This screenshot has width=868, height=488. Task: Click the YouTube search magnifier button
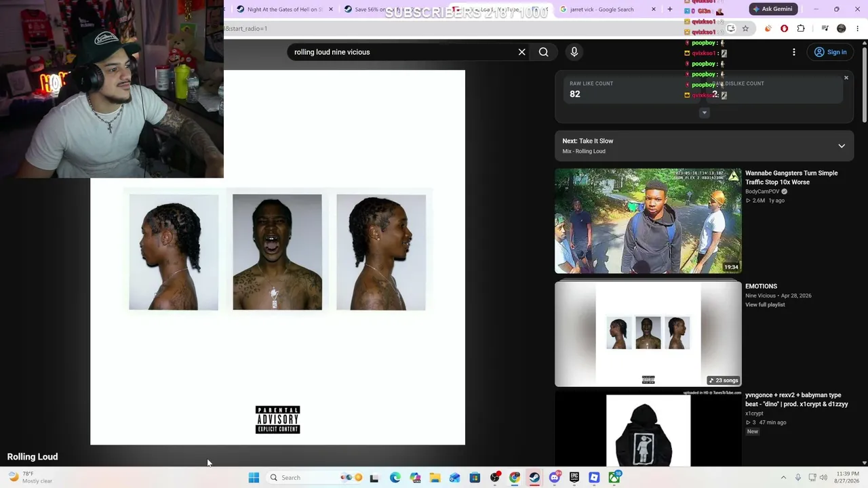point(543,52)
